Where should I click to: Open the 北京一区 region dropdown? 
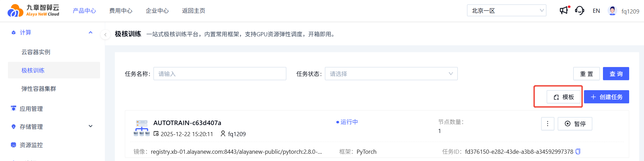(x=506, y=11)
